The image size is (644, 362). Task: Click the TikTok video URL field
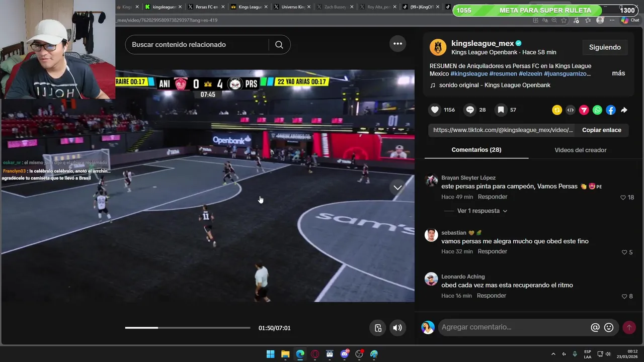coord(503,130)
